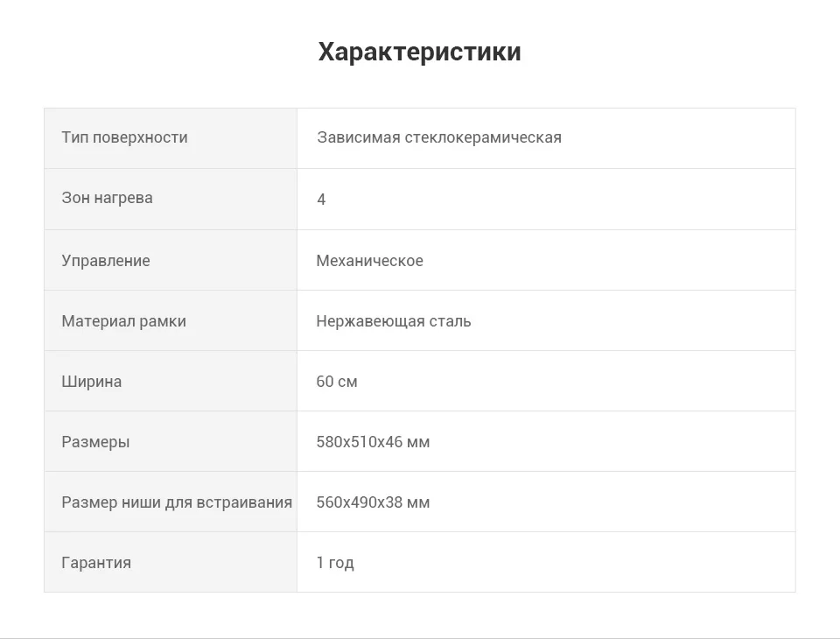Select the Материал рамки label

pyautogui.click(x=123, y=321)
